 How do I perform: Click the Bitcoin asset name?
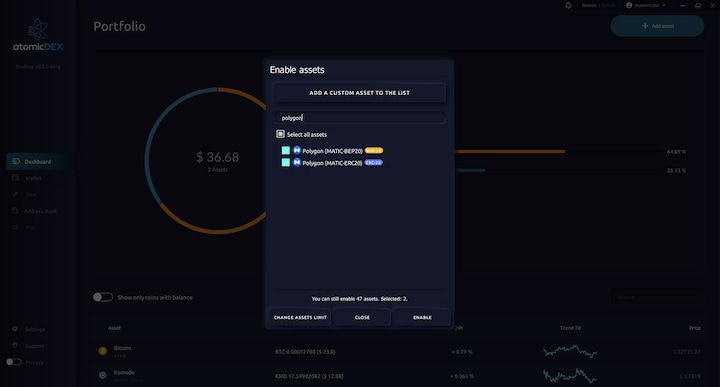pyautogui.click(x=122, y=348)
